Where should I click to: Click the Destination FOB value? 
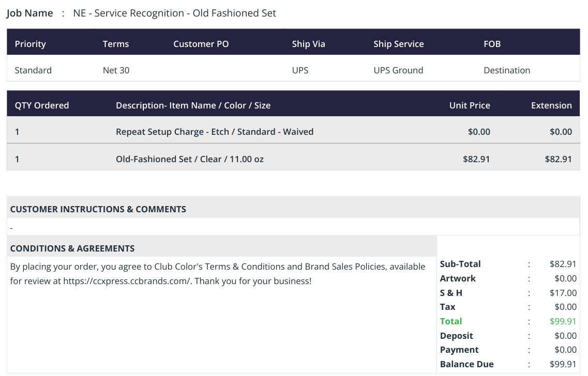coord(507,70)
